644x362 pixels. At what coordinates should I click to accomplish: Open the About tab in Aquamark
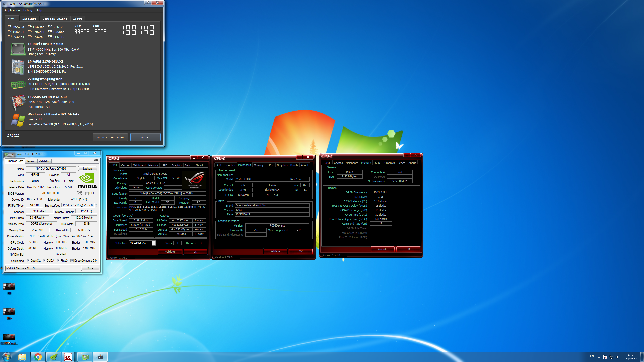[77, 19]
